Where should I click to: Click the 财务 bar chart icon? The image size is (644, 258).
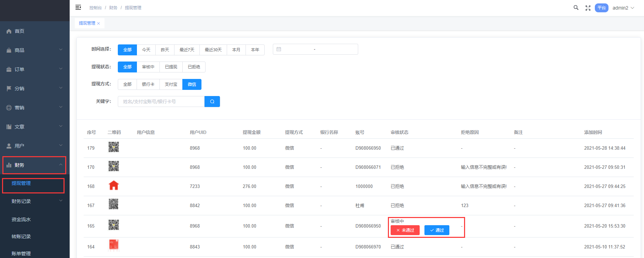tap(9, 165)
